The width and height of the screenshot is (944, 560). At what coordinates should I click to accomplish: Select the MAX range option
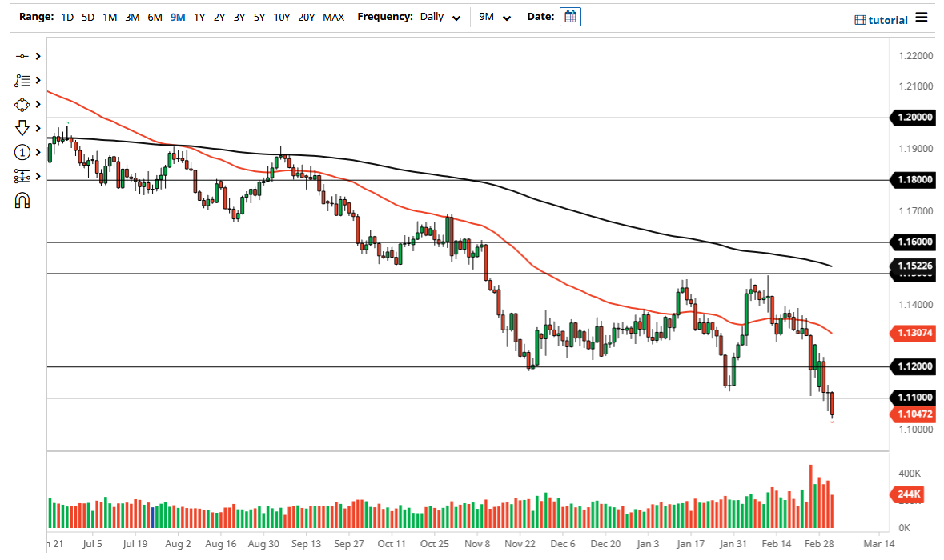pyautogui.click(x=333, y=17)
